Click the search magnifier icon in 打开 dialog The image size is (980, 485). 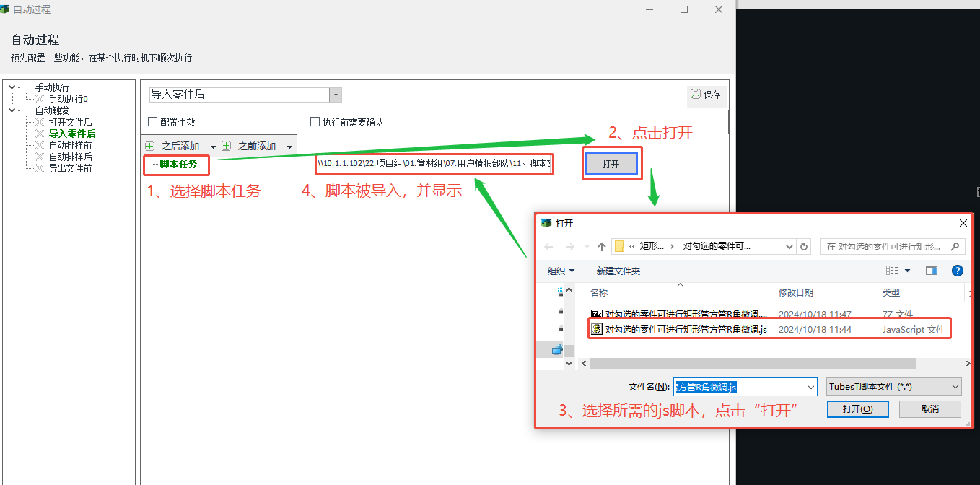957,246
